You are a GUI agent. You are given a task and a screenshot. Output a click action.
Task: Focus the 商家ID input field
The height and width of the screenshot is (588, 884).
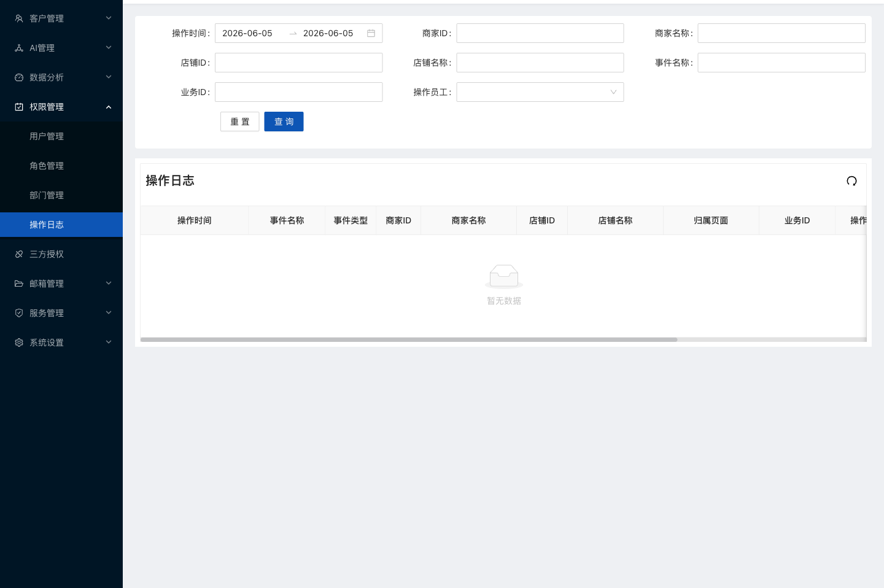point(540,33)
